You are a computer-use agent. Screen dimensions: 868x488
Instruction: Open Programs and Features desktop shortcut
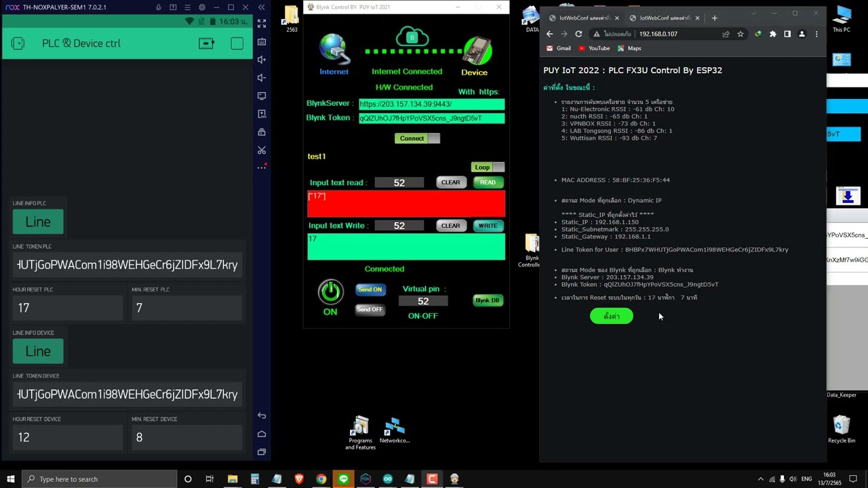pyautogui.click(x=360, y=434)
